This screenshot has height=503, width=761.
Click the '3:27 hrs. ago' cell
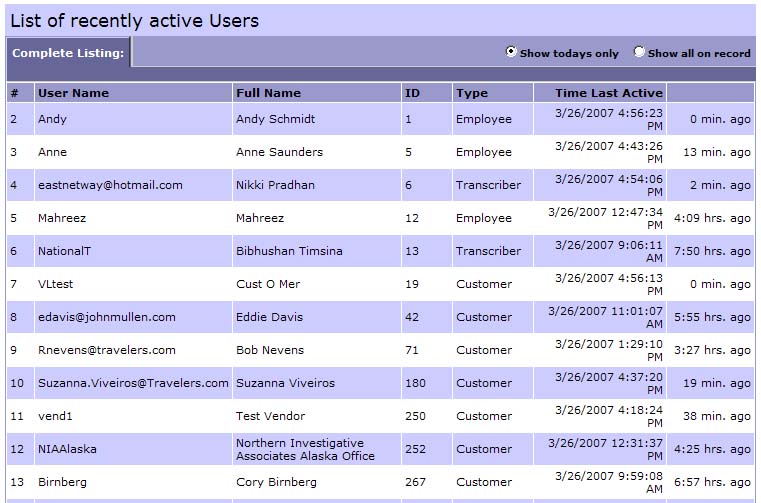[712, 350]
